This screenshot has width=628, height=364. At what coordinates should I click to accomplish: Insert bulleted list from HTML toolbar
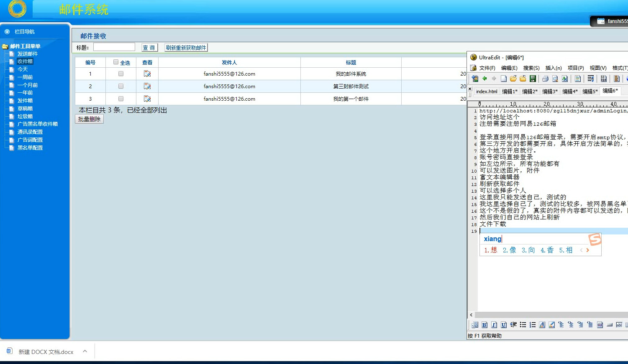523,325
